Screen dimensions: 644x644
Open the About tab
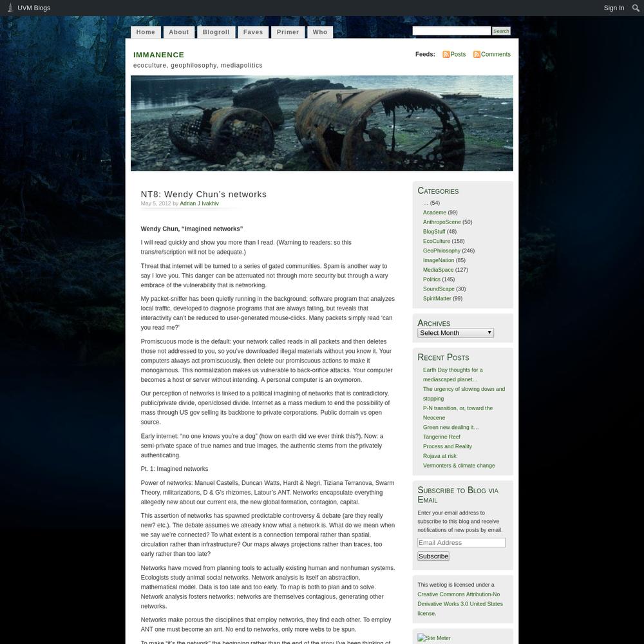178,32
